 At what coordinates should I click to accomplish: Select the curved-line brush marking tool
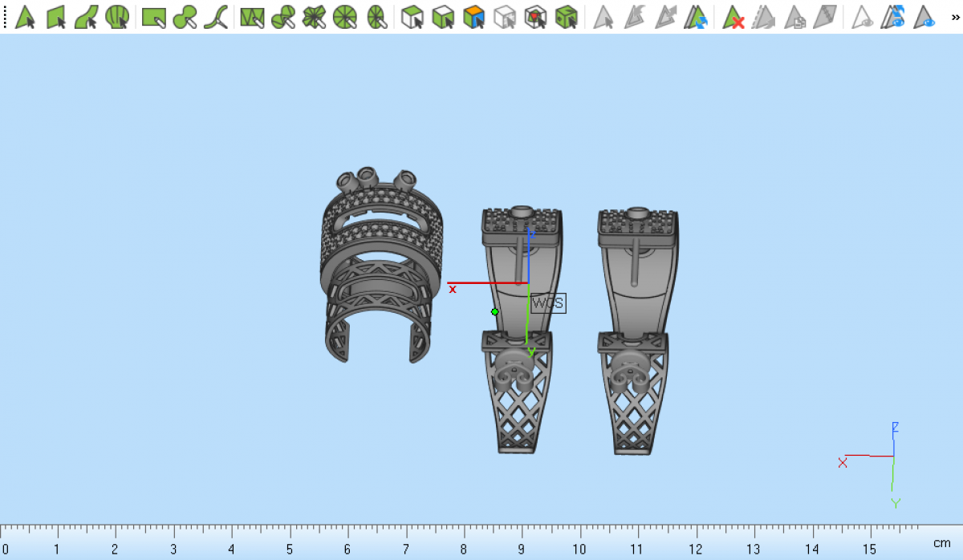215,17
